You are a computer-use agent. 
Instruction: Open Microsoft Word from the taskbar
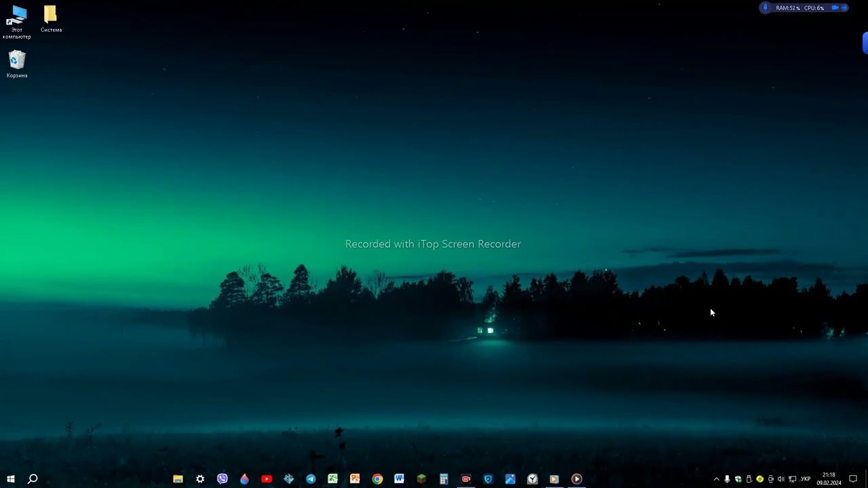point(399,479)
